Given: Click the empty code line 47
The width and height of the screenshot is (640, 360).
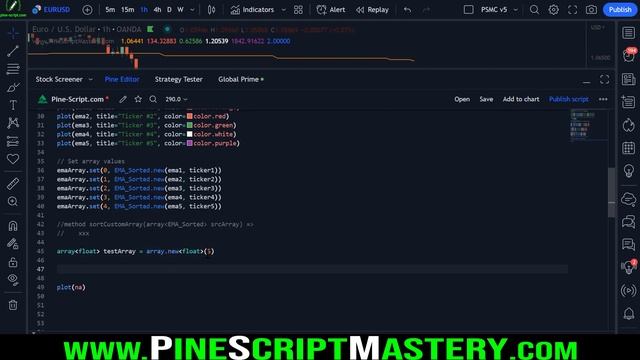Looking at the screenshot, I should [312, 269].
